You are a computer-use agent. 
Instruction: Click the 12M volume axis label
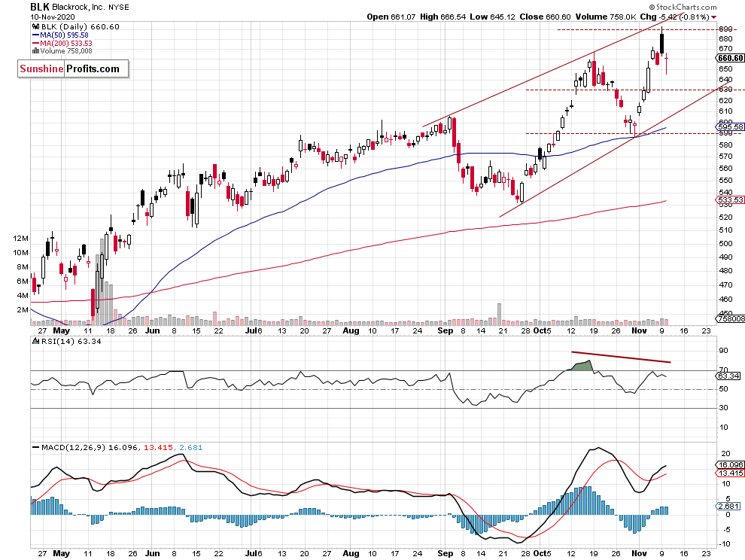(x=21, y=238)
